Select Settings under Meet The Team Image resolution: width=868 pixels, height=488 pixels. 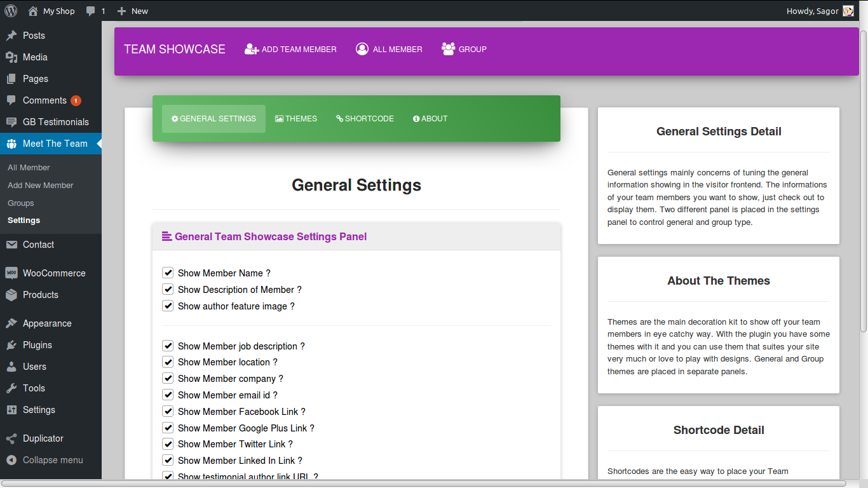pos(24,220)
